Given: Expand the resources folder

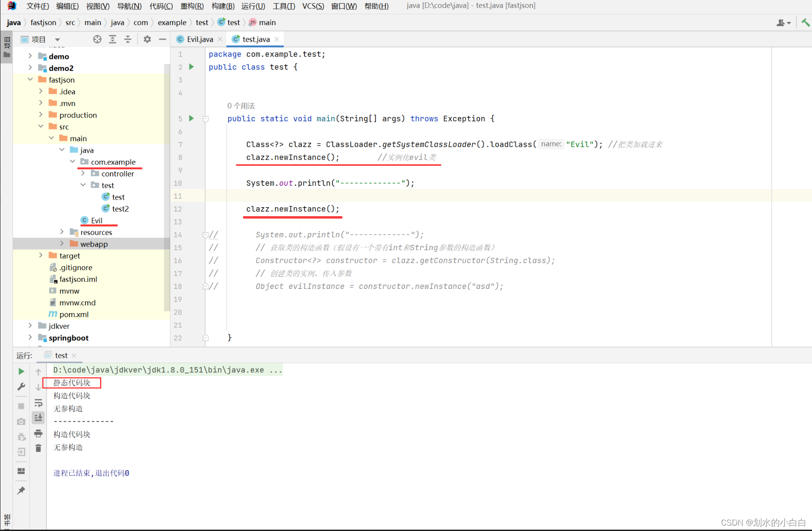Looking at the screenshot, I should 62,232.
